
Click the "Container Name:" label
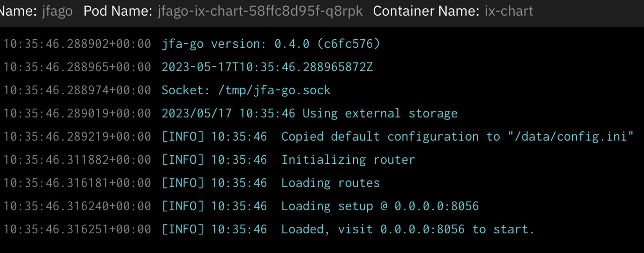(x=426, y=11)
